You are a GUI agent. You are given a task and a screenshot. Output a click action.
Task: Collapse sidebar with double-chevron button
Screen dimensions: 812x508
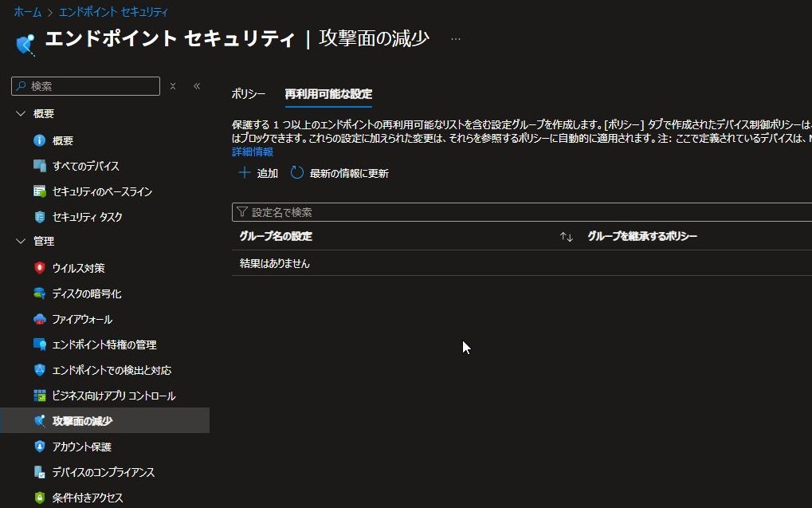click(197, 86)
